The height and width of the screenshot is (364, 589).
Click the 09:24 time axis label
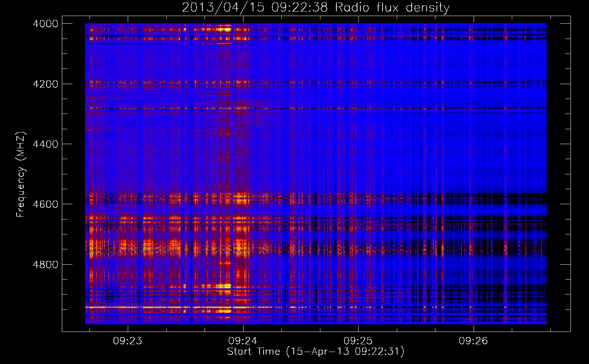click(x=243, y=341)
